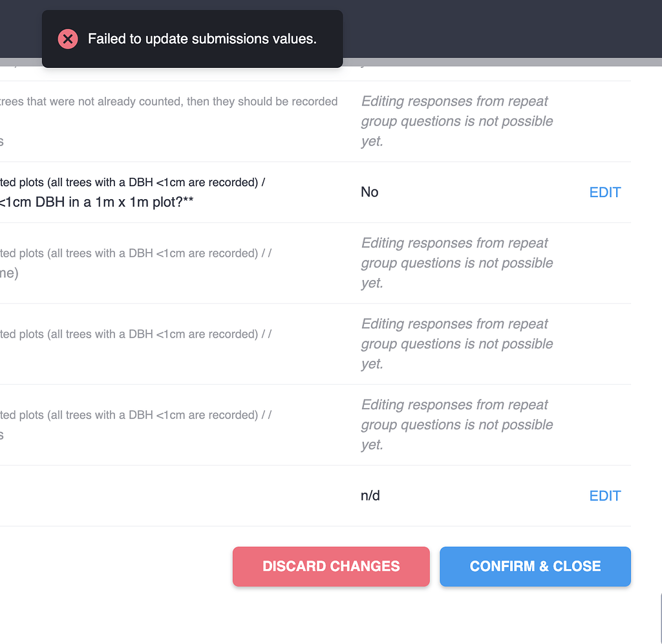Image resolution: width=662 pixels, height=644 pixels.
Task: Click the second repeat group notice text
Action: click(x=456, y=263)
